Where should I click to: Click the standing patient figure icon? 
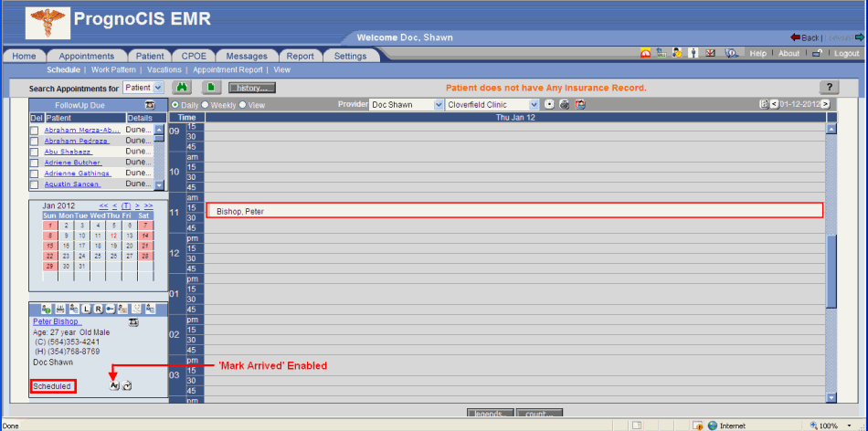click(693, 53)
